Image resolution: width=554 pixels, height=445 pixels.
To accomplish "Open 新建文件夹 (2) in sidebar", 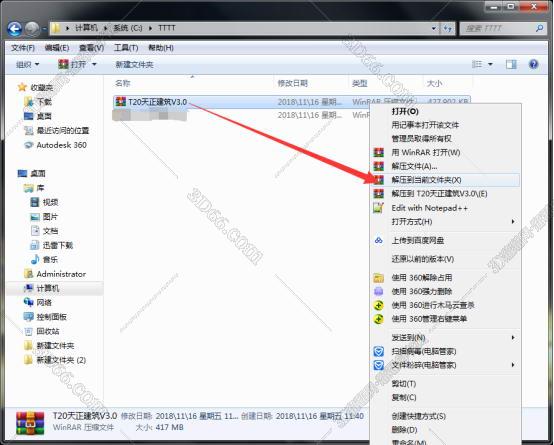I will tap(61, 360).
